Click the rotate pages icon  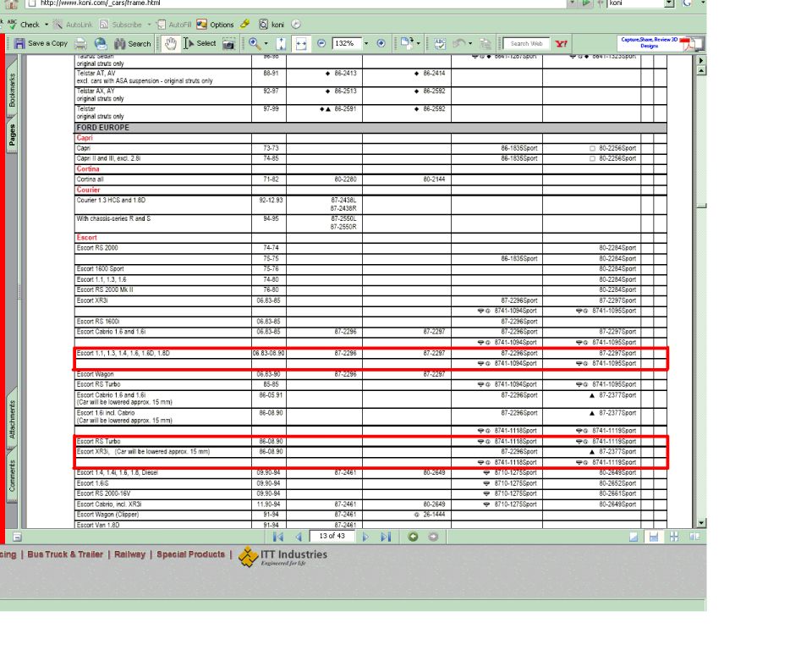tap(407, 43)
